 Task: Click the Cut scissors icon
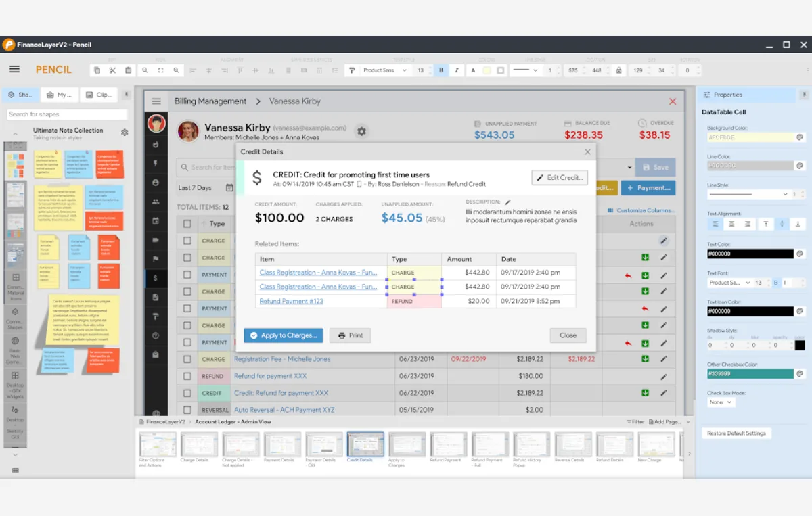(x=112, y=70)
